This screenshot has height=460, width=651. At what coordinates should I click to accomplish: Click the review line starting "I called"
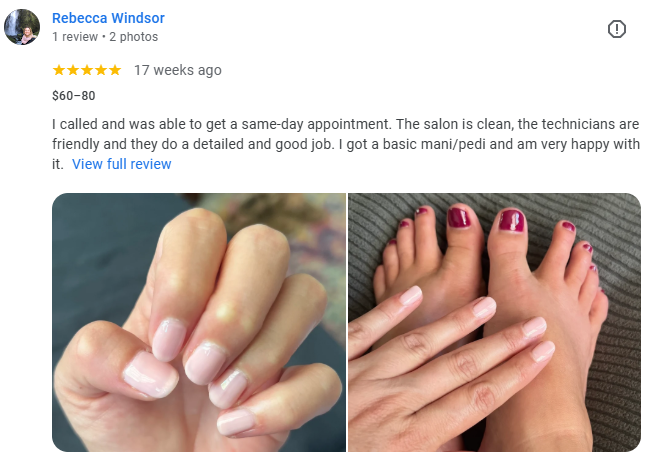345,124
